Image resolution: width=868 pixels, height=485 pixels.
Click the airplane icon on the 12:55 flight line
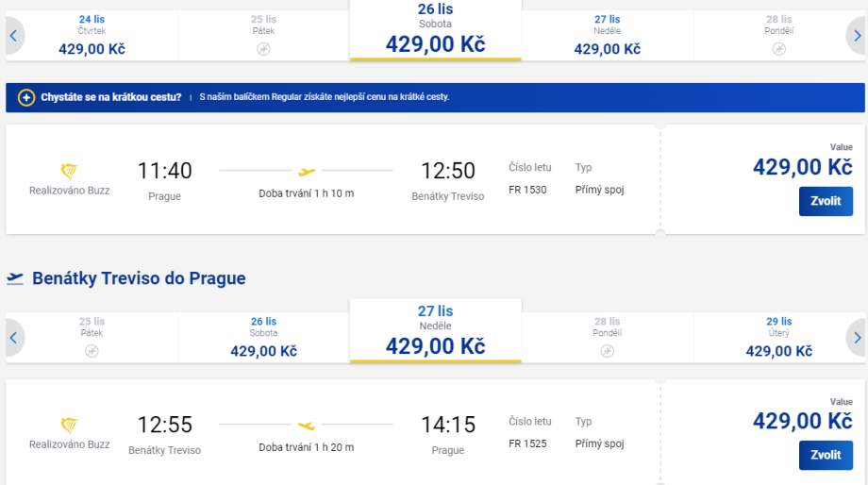point(306,426)
